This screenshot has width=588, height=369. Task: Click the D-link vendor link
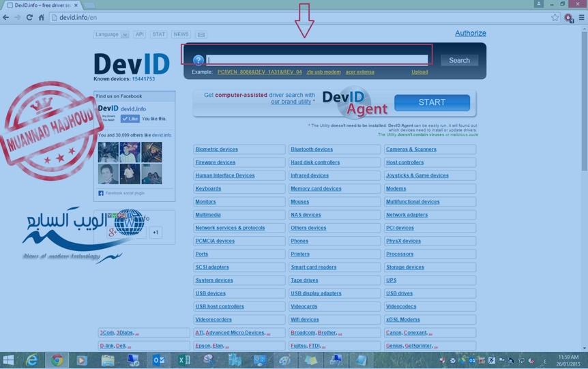[106, 346]
